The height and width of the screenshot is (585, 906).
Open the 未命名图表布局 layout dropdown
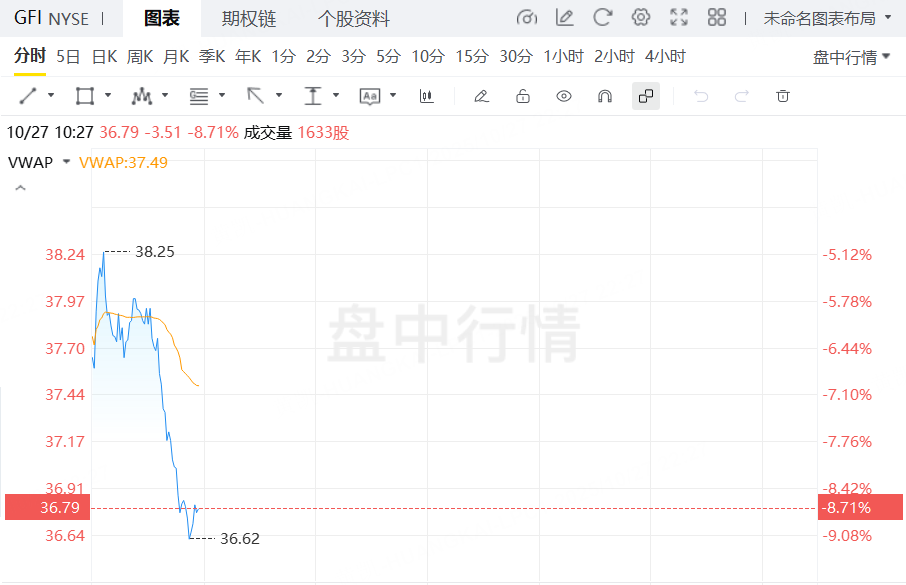827,18
